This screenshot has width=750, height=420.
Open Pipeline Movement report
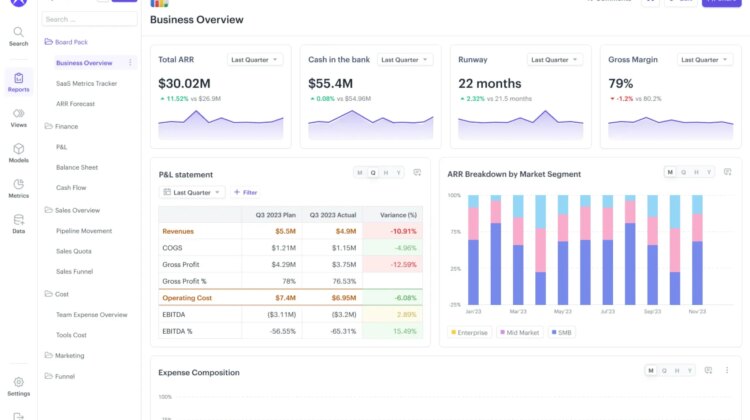[84, 231]
